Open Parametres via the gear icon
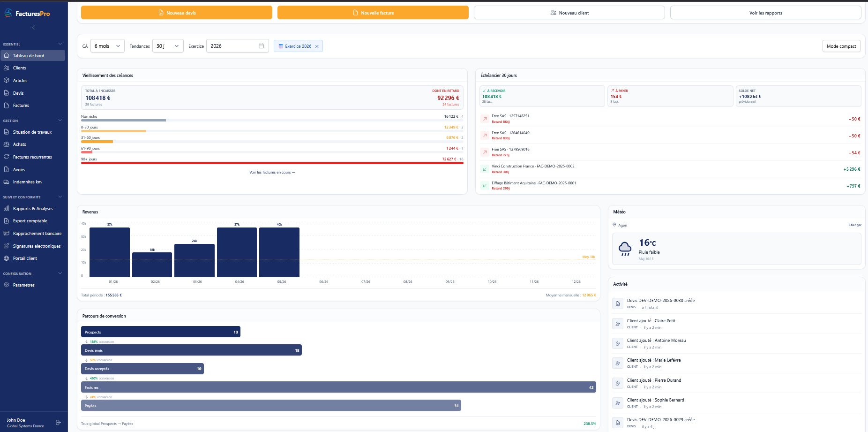The image size is (868, 432). [x=7, y=285]
